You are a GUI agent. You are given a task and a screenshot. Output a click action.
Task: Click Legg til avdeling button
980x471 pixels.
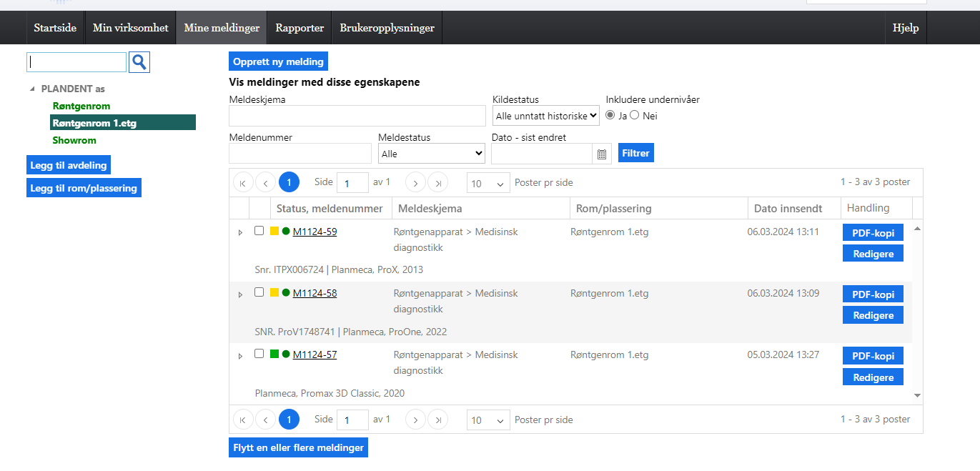69,165
